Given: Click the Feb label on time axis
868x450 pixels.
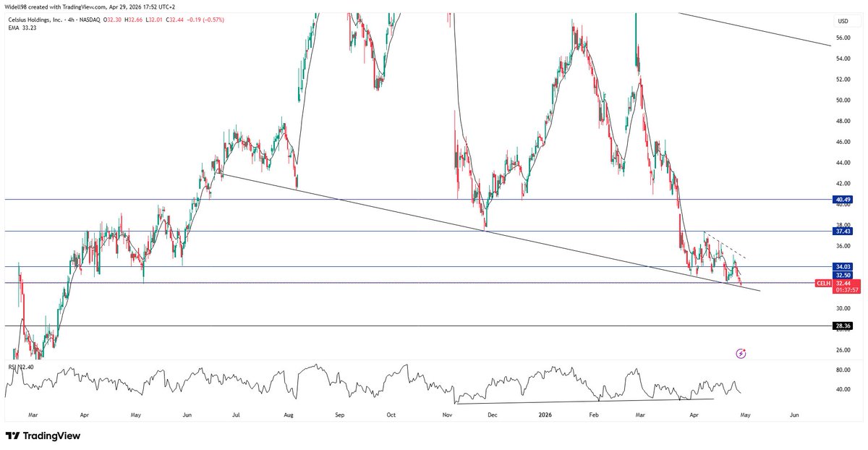Looking at the screenshot, I should point(595,416).
